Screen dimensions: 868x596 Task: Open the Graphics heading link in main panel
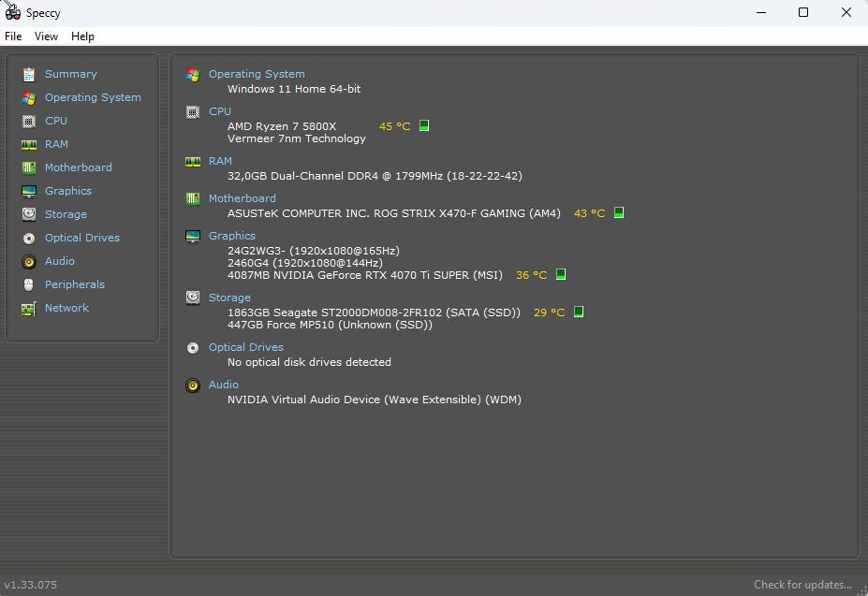pos(232,236)
